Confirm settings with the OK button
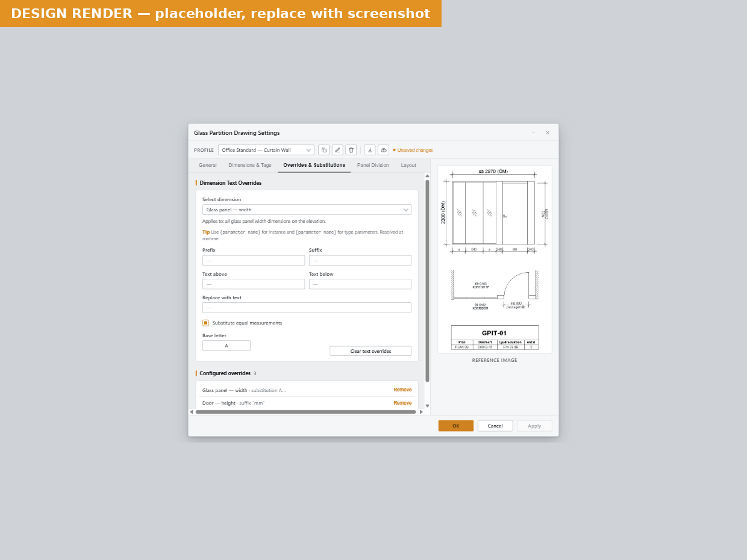This screenshot has width=747, height=560. pos(456,426)
